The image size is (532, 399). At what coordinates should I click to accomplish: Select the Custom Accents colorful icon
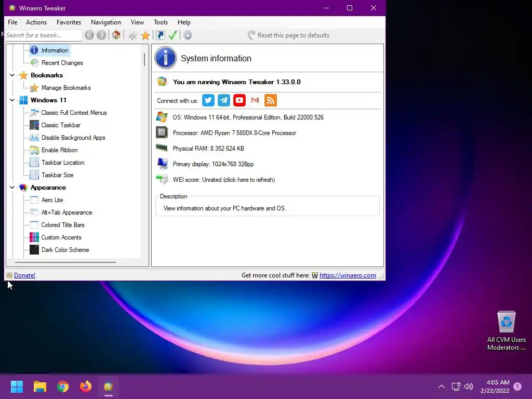coord(34,237)
